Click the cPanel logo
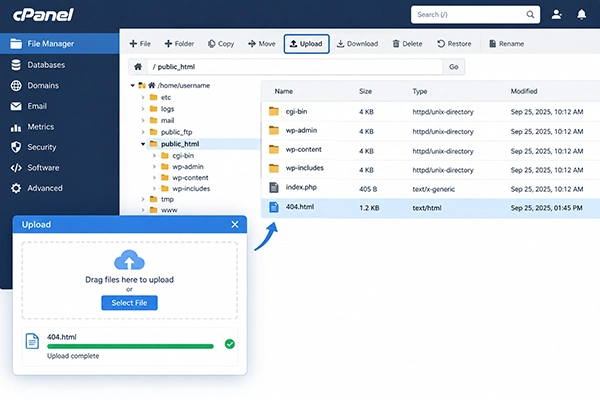This screenshot has height=400, width=600. click(43, 15)
